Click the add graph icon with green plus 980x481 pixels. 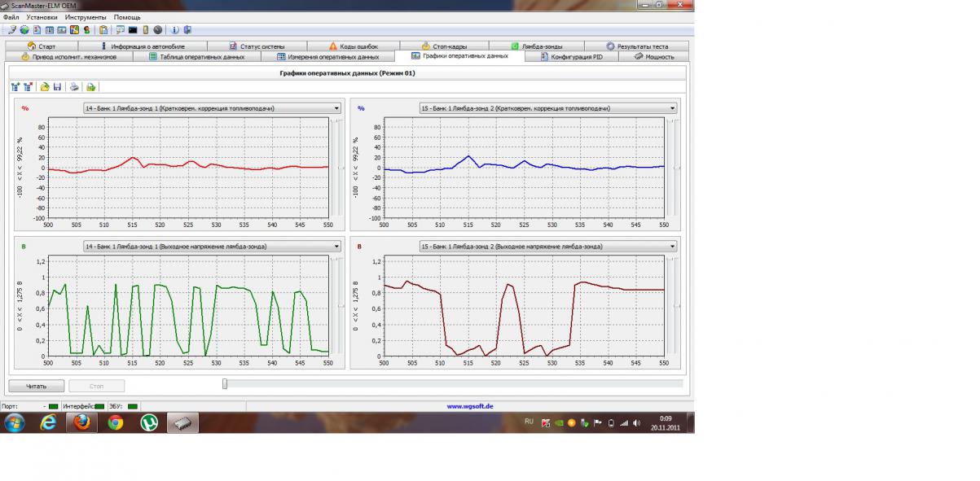(x=15, y=86)
